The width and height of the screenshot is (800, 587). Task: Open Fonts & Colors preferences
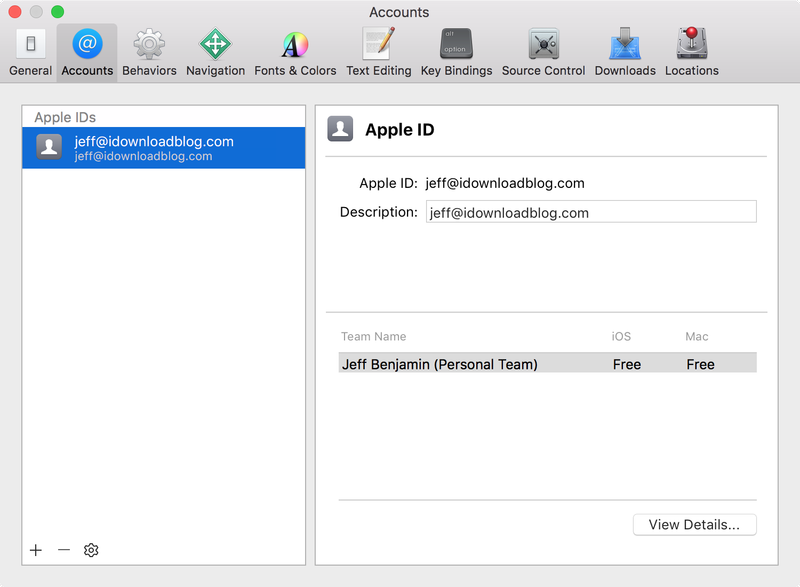click(295, 53)
